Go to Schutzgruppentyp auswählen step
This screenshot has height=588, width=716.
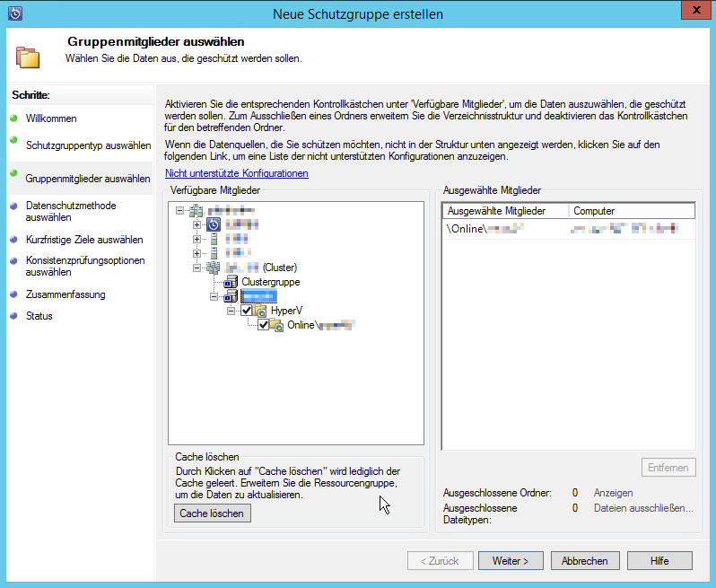click(88, 145)
